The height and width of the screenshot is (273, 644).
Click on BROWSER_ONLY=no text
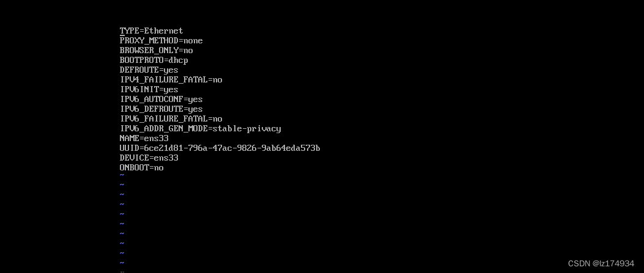(x=156, y=51)
